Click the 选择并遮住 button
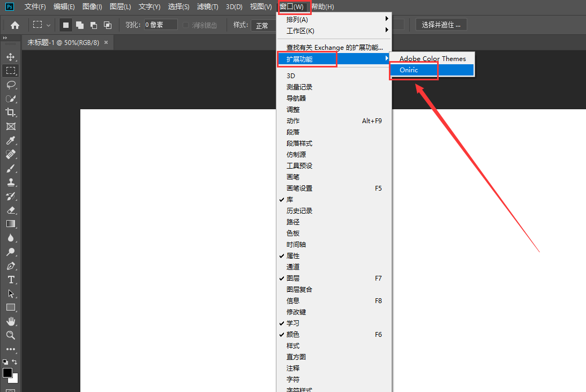Image resolution: width=586 pixels, height=392 pixels. click(440, 24)
